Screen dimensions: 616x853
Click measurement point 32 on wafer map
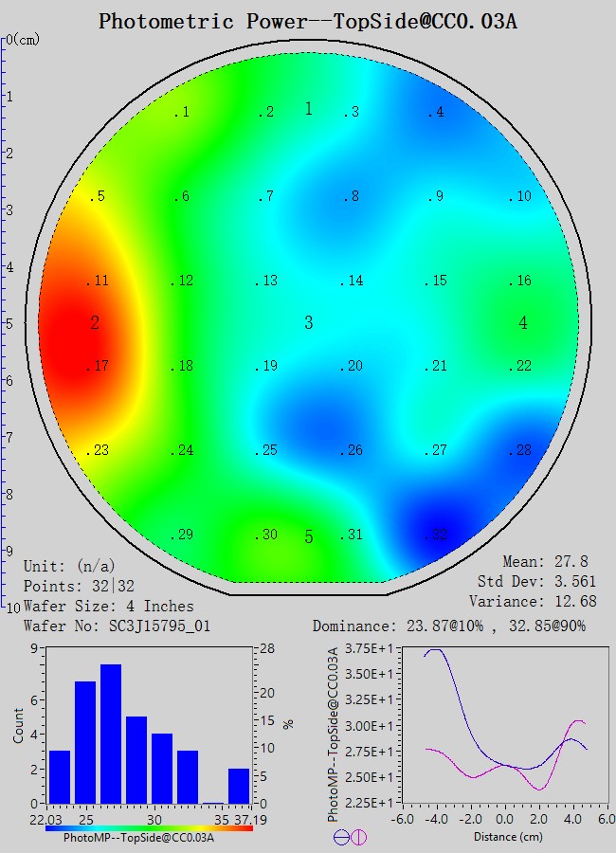437,535
